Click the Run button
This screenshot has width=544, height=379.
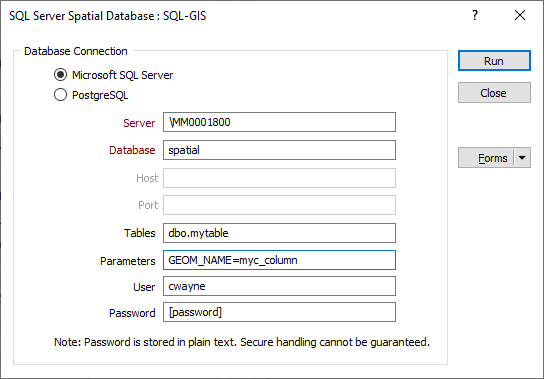pyautogui.click(x=494, y=61)
